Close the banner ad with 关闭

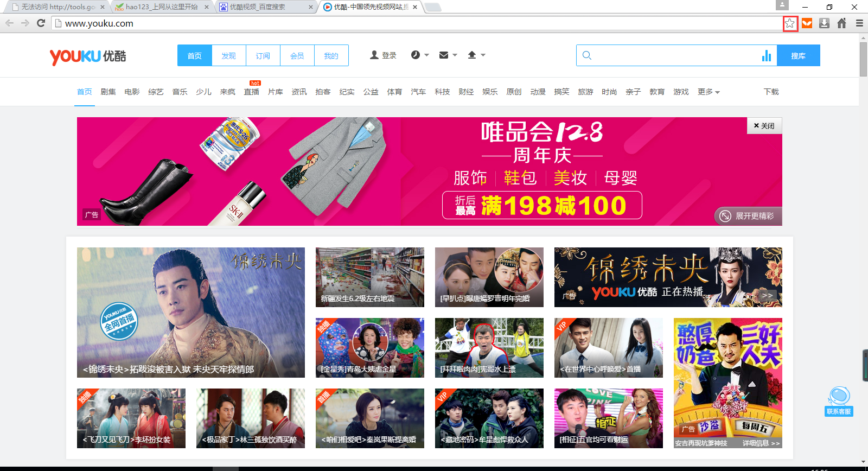[x=764, y=126]
